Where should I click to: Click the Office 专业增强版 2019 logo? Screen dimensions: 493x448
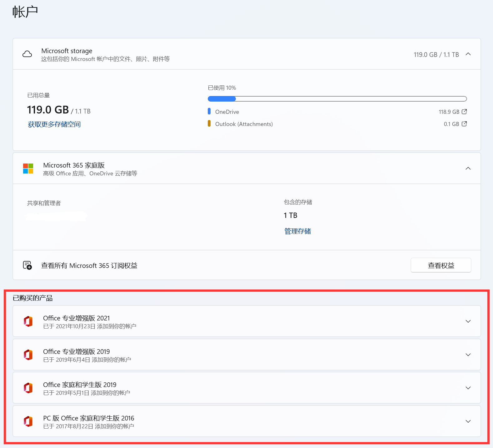point(28,355)
